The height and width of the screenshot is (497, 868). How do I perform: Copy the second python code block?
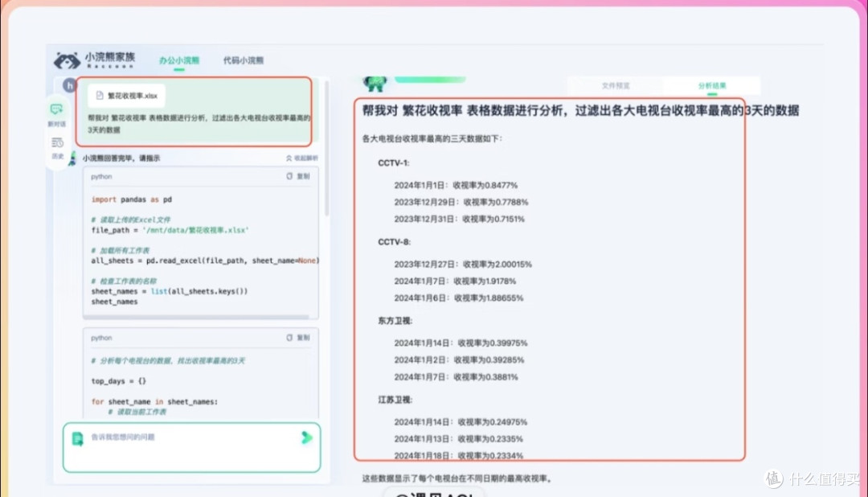[298, 338]
